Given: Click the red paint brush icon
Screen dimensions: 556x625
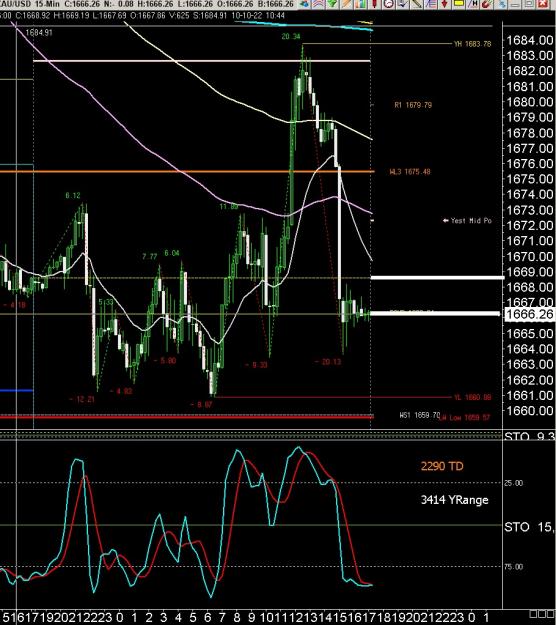Looking at the screenshot, I should (486, 4).
